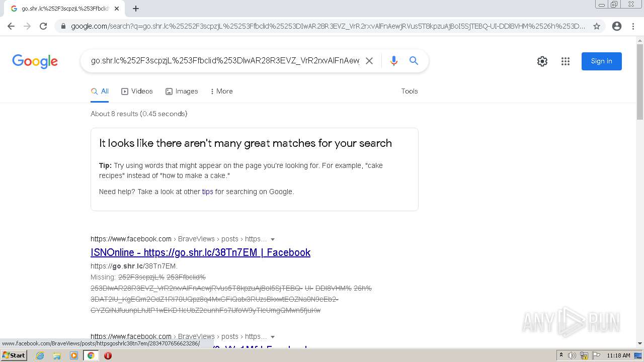Click the browser forward arrow
The image size is (644, 362).
click(x=27, y=26)
